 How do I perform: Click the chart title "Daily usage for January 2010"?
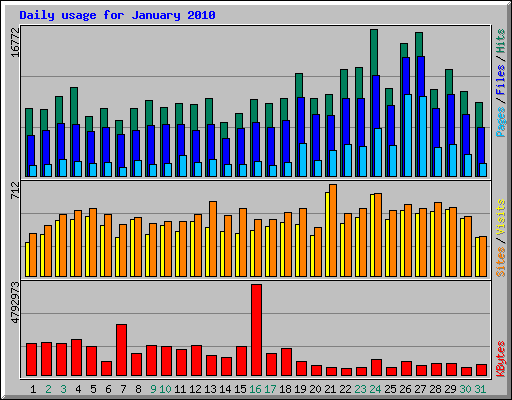point(117,15)
